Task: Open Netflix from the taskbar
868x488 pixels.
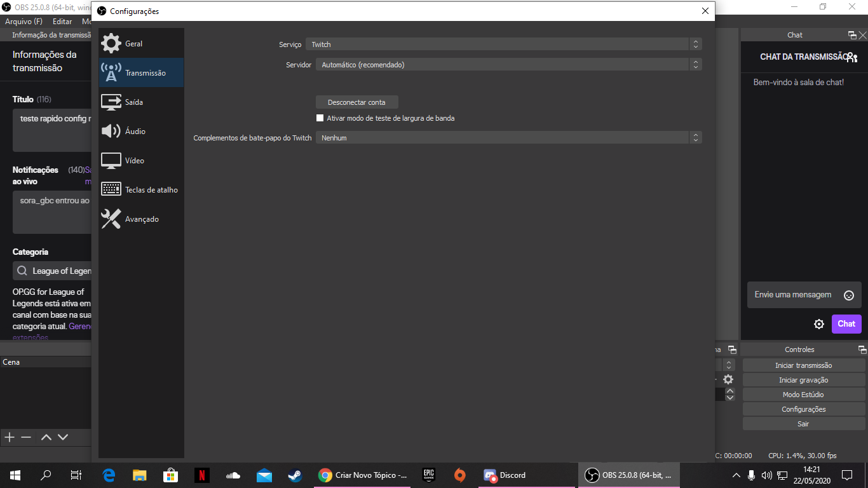Action: (x=201, y=475)
